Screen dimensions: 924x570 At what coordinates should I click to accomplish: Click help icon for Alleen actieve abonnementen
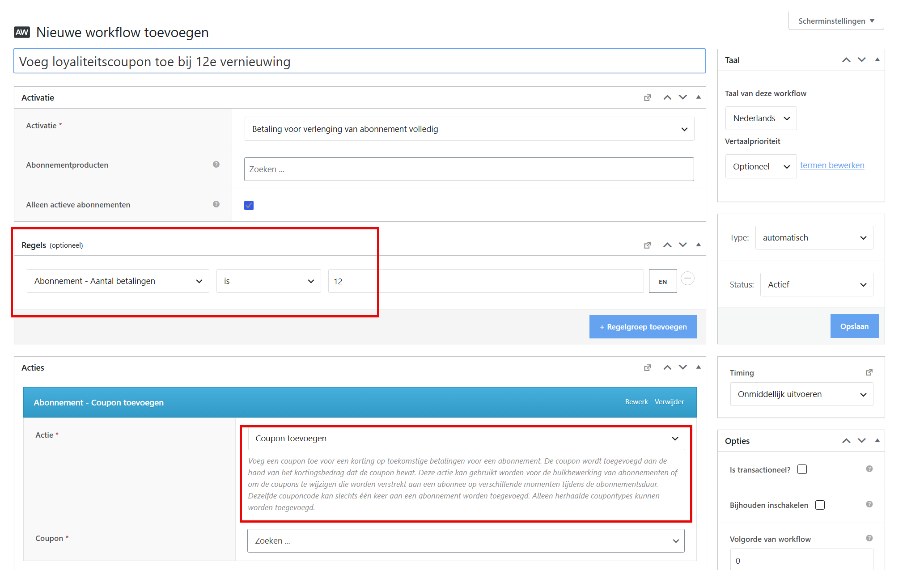click(216, 204)
